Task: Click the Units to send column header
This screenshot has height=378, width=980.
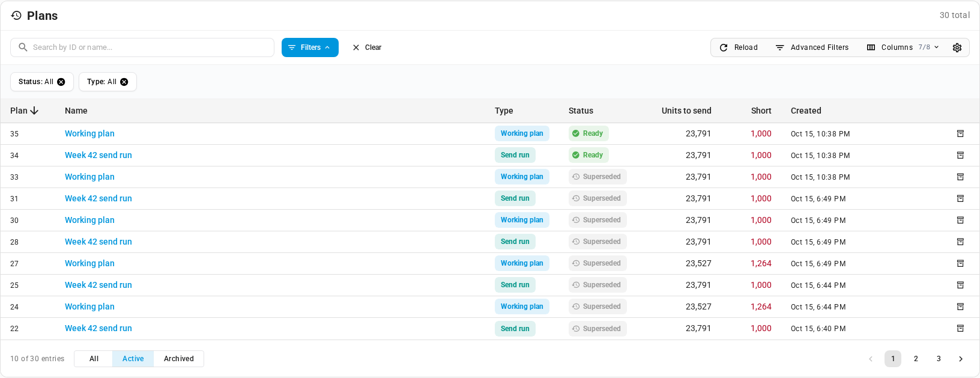Action: coord(686,111)
